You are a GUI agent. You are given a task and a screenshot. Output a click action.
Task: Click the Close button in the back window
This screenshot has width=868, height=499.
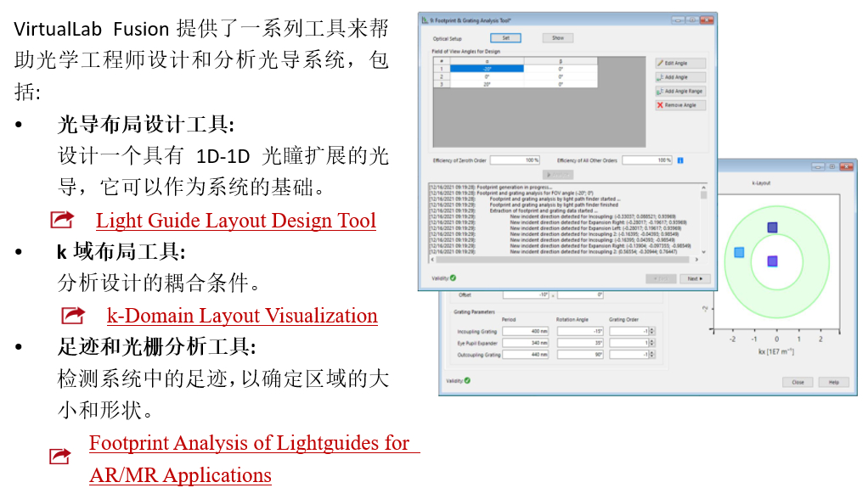[x=798, y=382]
